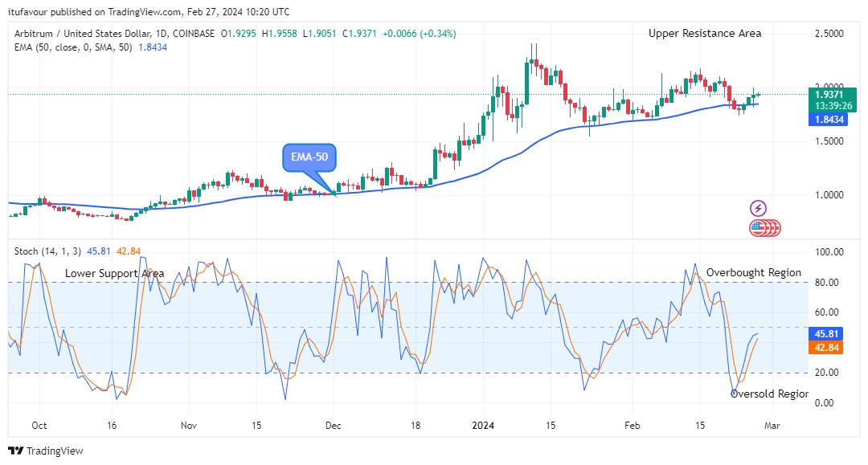Click the US flag economic event icon
Screen dimensions: 868x465
coord(758,227)
